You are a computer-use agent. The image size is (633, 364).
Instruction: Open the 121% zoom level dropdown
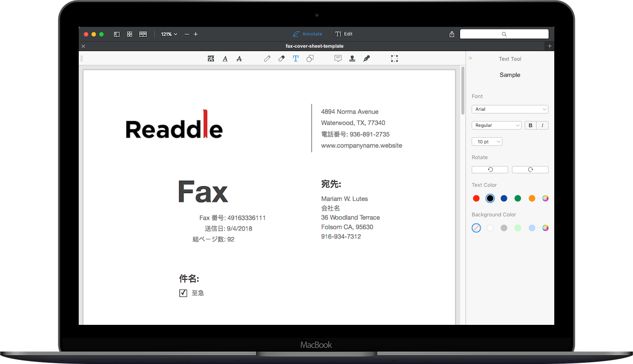[x=169, y=34]
